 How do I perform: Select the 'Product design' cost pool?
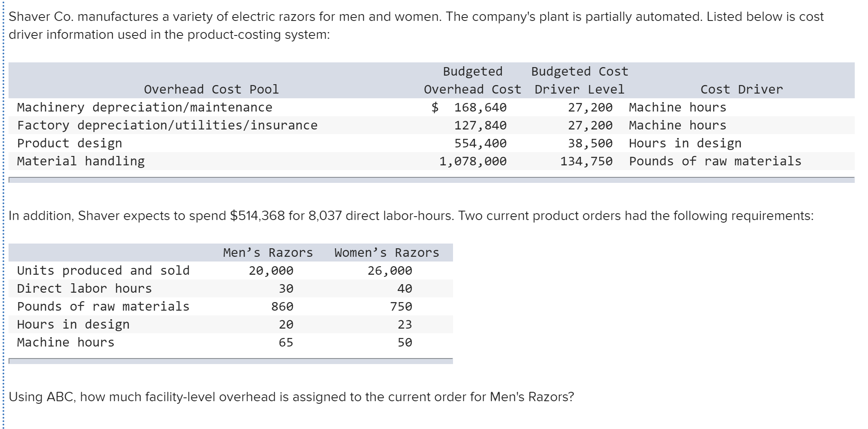(x=70, y=143)
